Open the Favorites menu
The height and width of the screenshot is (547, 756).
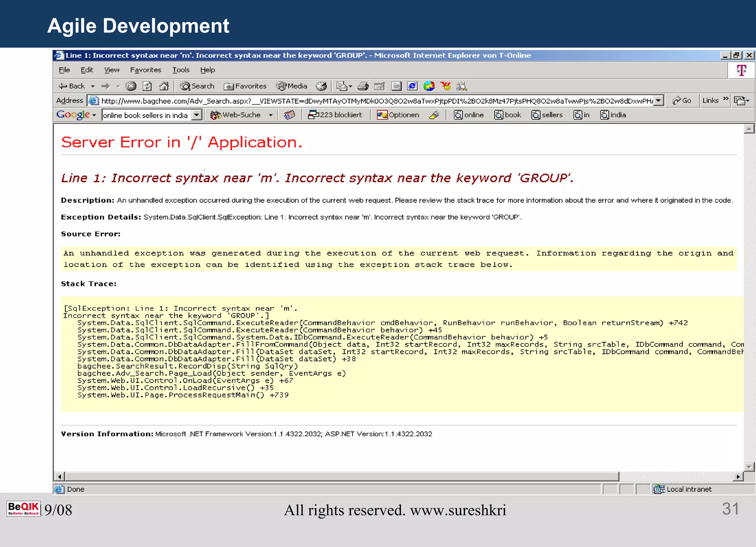tap(145, 70)
